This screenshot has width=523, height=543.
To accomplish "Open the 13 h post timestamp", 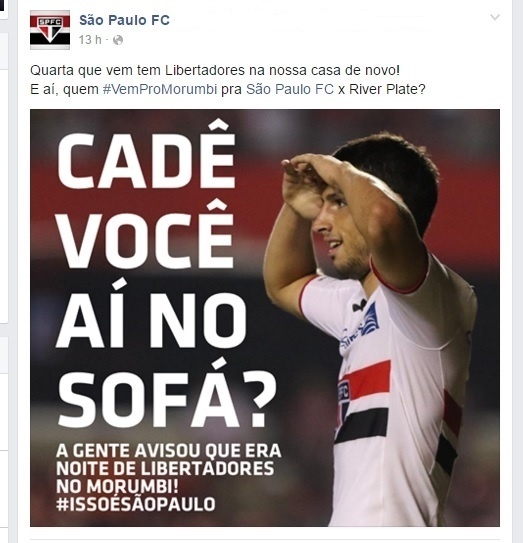I will pos(90,40).
